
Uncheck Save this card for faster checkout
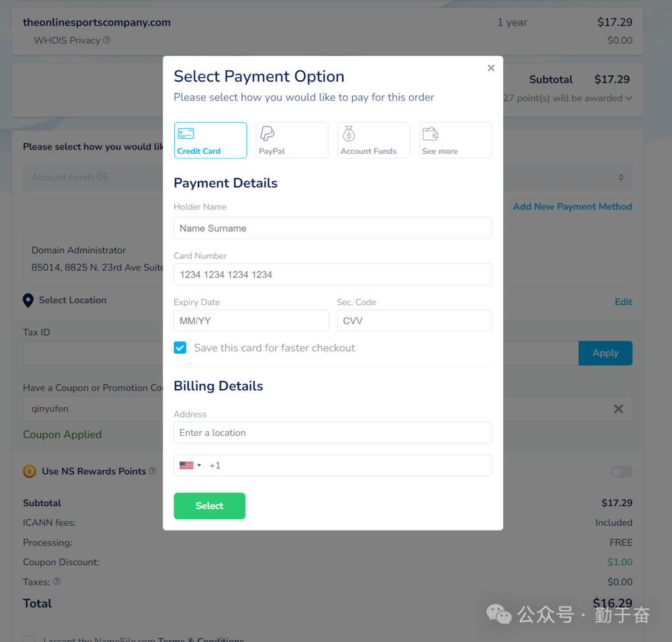point(180,347)
